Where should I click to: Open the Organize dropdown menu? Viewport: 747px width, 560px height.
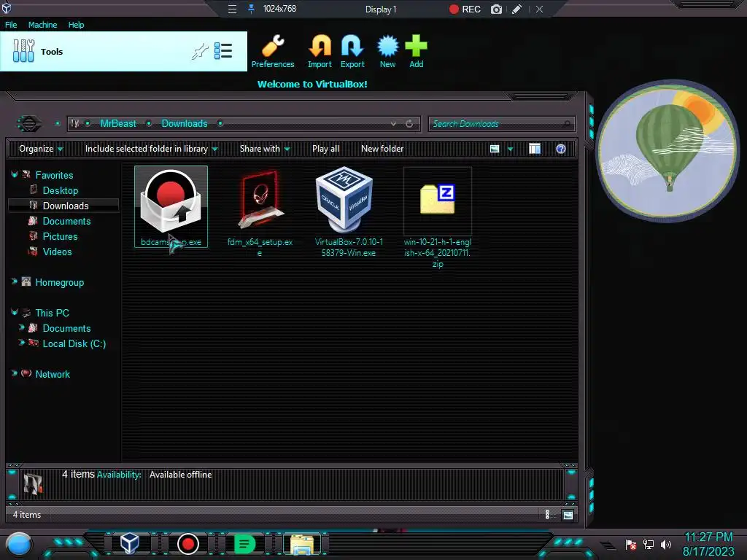41,149
